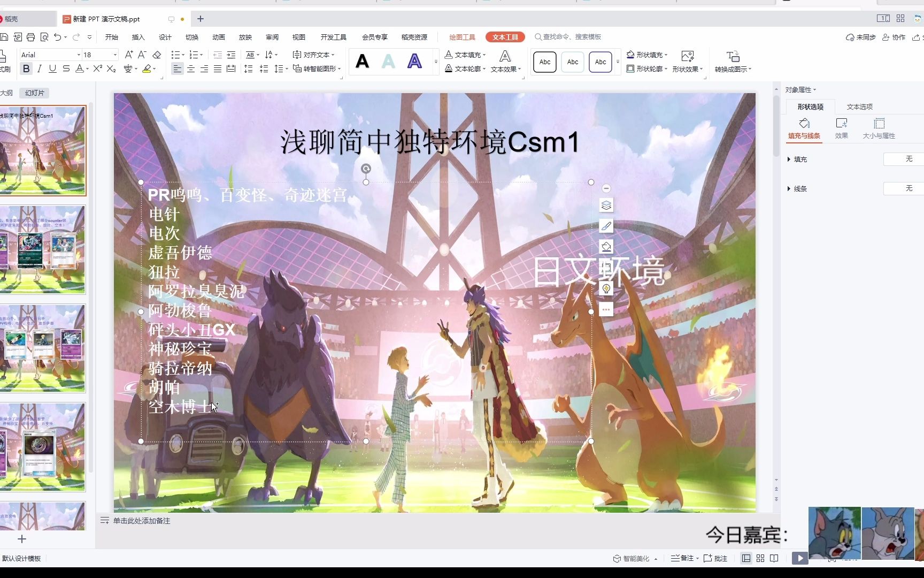Viewport: 924px width, 578px height.
Task: Click 形状效果 button
Action: point(688,62)
